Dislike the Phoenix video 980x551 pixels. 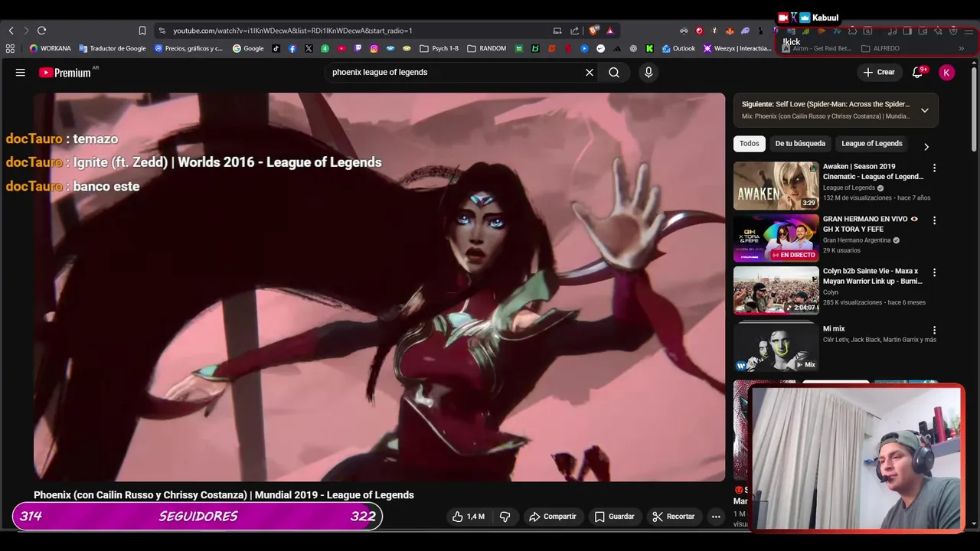[x=505, y=517]
